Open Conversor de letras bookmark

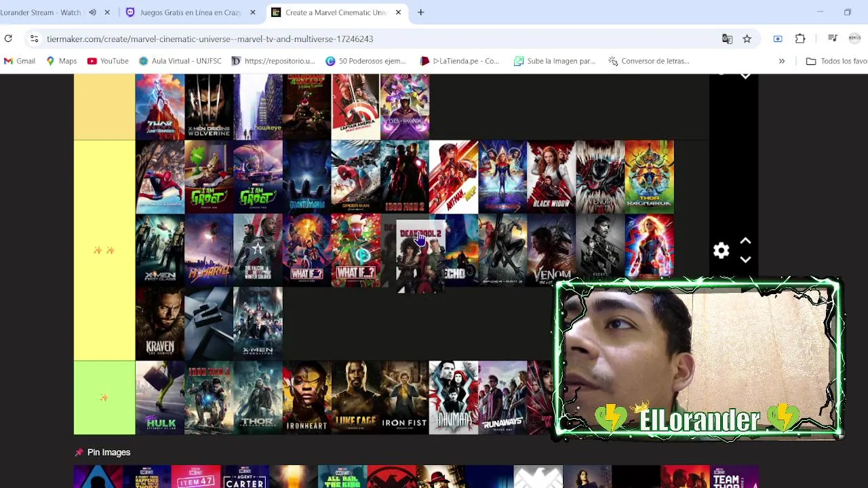click(x=649, y=61)
